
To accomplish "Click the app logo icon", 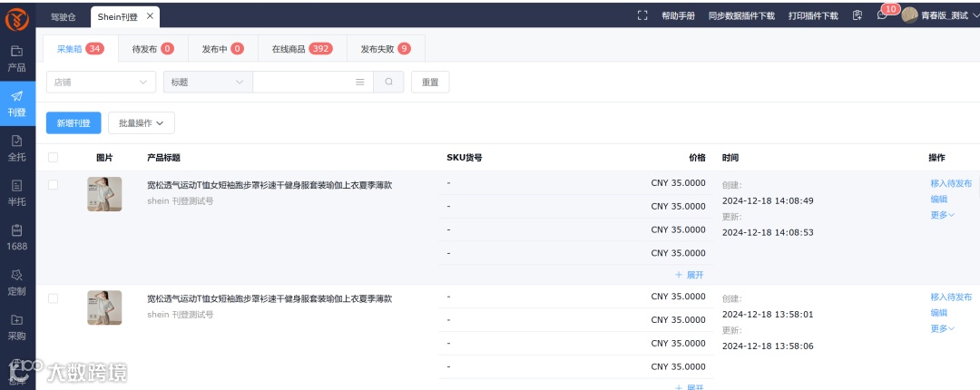I will click(17, 19).
